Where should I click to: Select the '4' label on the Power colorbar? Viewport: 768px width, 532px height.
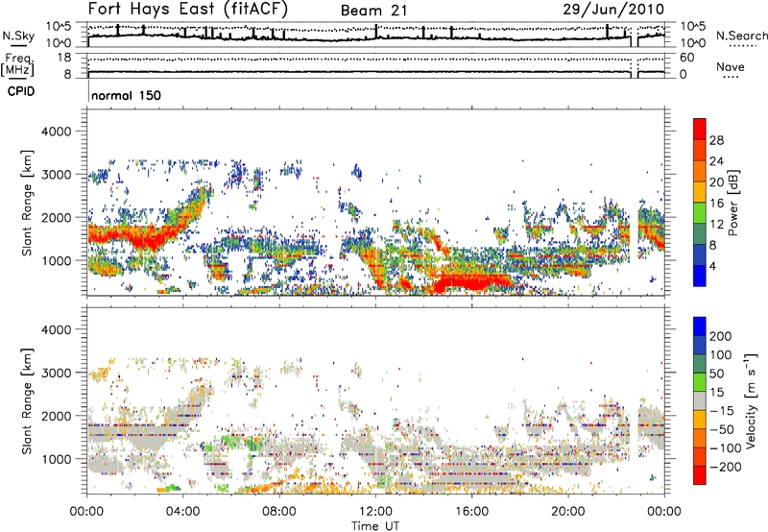click(x=712, y=266)
